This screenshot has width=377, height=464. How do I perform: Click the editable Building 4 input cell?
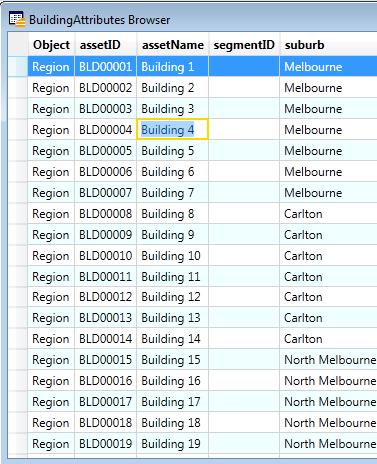[173, 129]
